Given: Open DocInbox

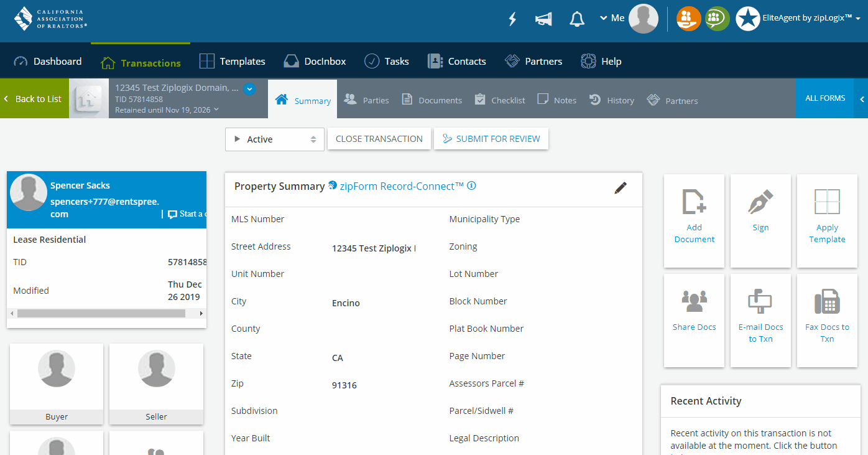Looking at the screenshot, I should pos(315,61).
